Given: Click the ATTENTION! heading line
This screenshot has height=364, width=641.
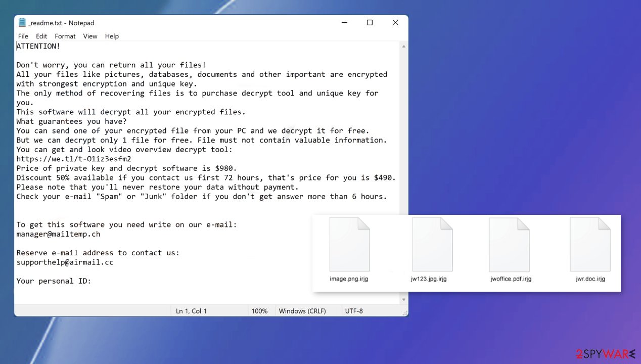Looking at the screenshot, I should point(38,46).
